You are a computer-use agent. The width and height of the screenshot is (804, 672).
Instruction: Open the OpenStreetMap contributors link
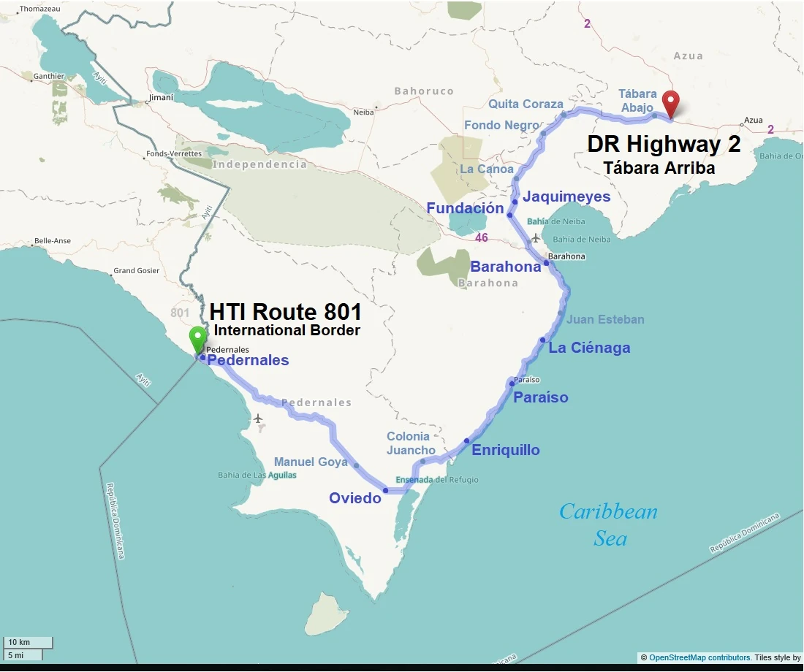coord(699,657)
